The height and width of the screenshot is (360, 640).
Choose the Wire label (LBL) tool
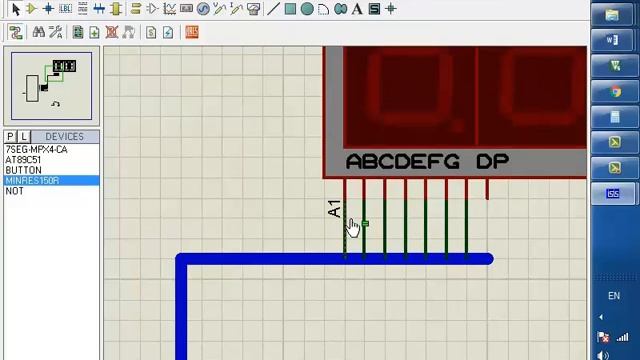65,9
